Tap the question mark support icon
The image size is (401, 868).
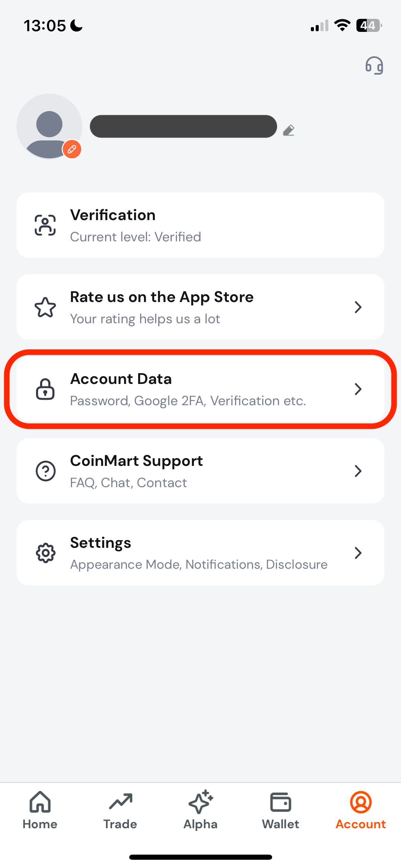[x=46, y=471]
